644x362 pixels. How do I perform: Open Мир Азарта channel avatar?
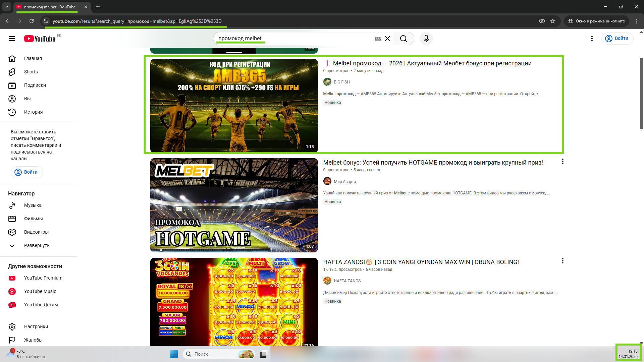coord(327,181)
